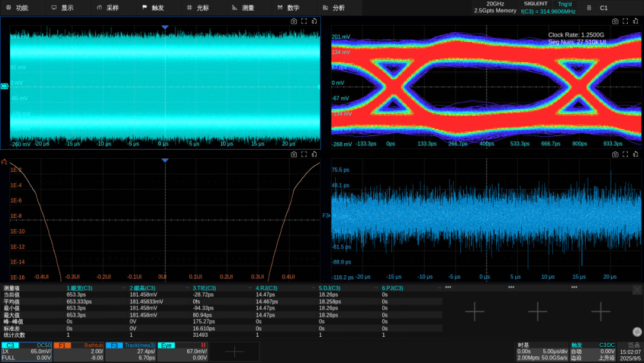
Task: Open the 触发 trigger settings box at bottom
Action: [593, 351]
